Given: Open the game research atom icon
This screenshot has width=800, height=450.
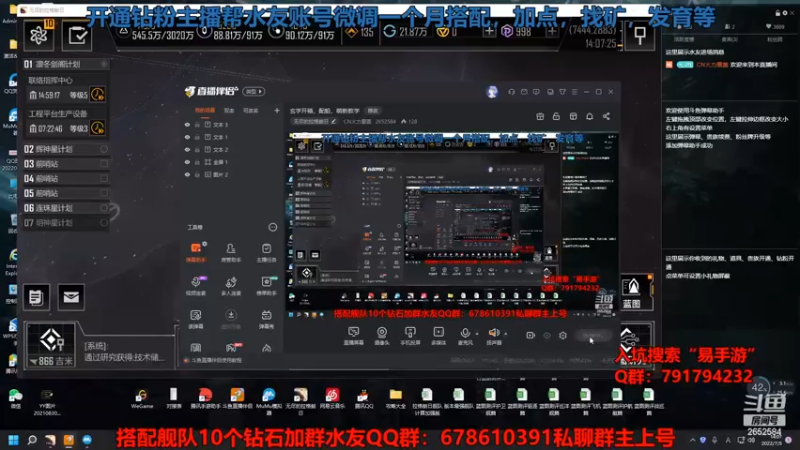Looking at the screenshot, I should pos(39,35).
